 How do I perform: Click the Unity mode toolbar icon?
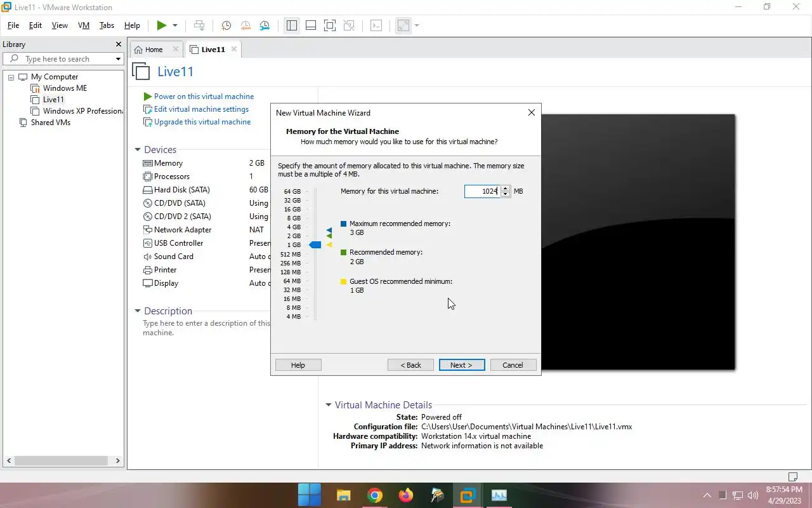click(349, 25)
